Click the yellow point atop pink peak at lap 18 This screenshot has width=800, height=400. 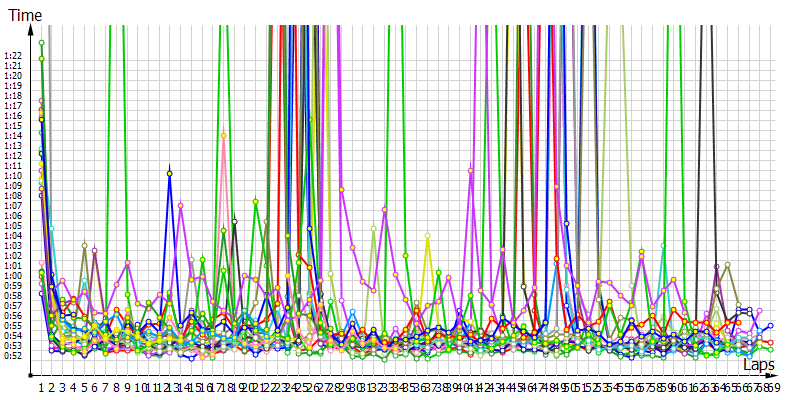223,136
